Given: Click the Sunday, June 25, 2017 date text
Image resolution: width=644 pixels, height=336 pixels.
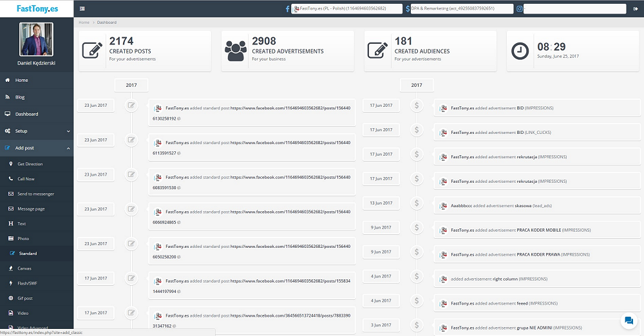Looking at the screenshot, I should click(x=558, y=56).
